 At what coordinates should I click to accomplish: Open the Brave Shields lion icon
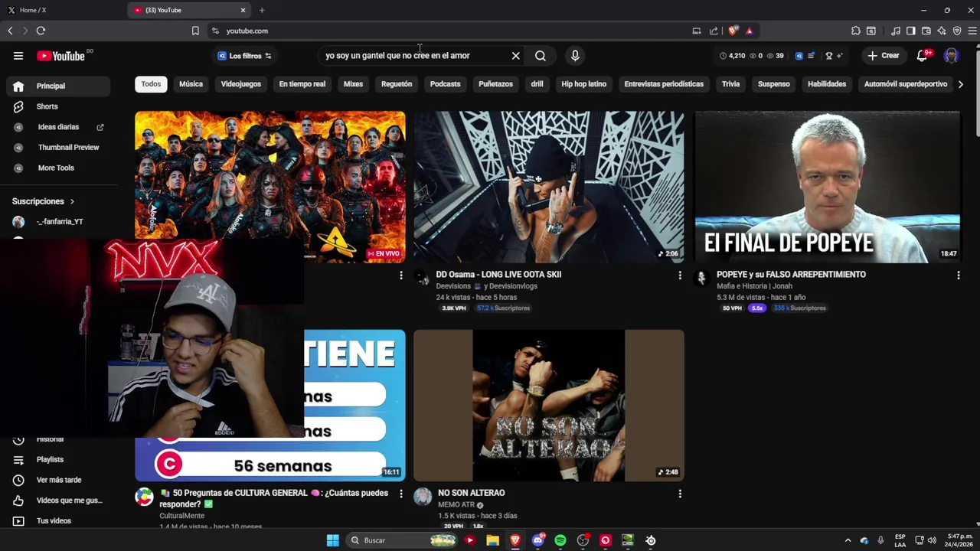click(733, 31)
